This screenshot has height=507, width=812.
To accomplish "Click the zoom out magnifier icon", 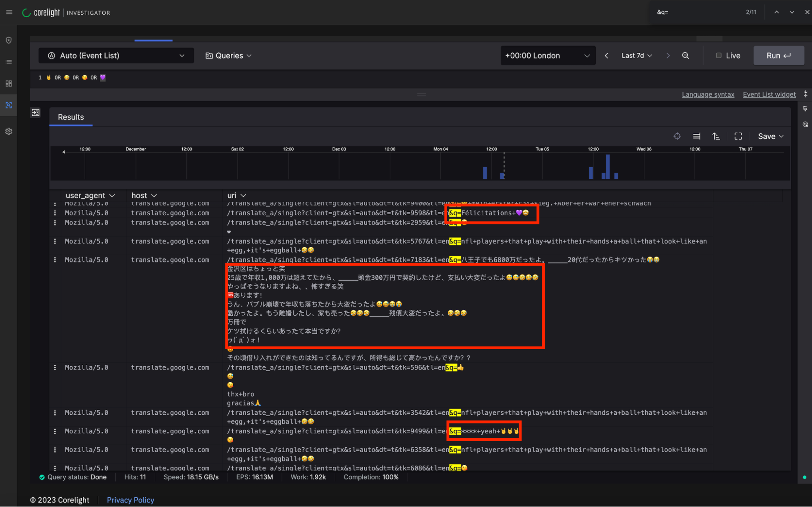I will [685, 56].
